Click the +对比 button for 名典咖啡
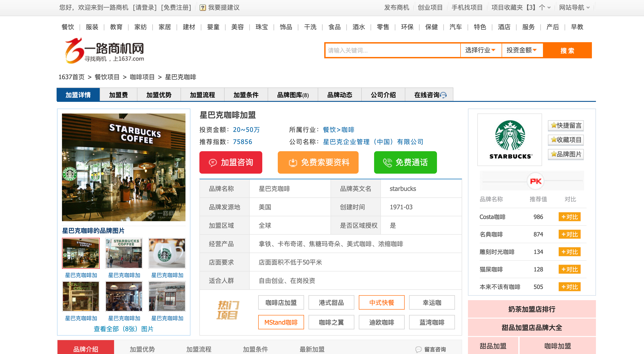The image size is (644, 354). [x=569, y=234]
